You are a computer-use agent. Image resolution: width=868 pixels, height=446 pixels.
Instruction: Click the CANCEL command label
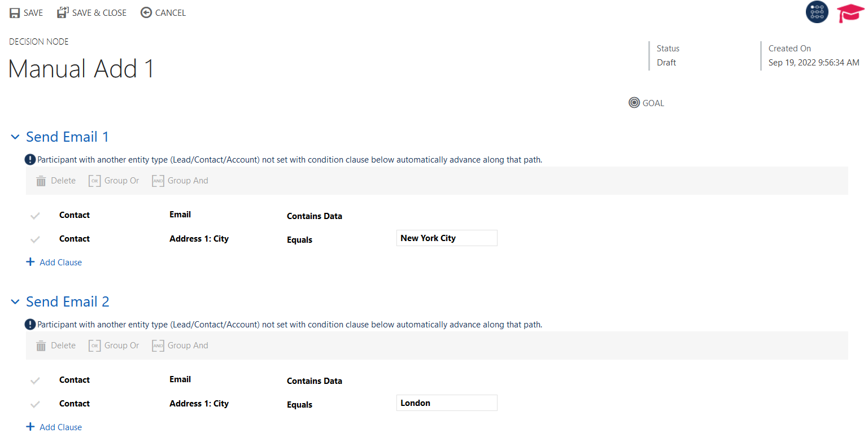171,13
